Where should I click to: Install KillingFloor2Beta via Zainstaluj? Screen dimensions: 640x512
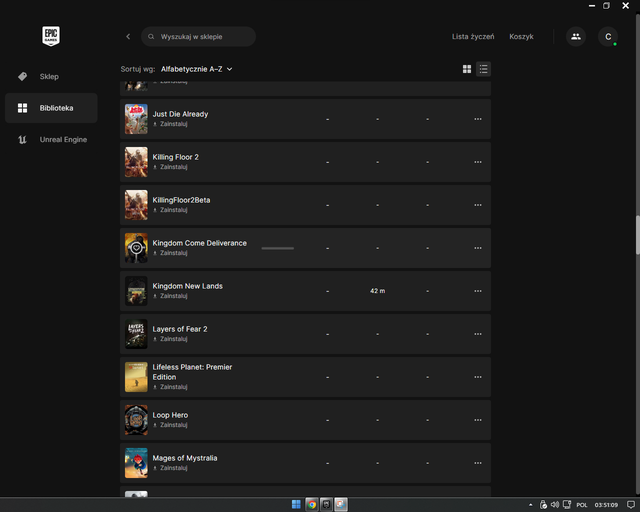(x=170, y=210)
